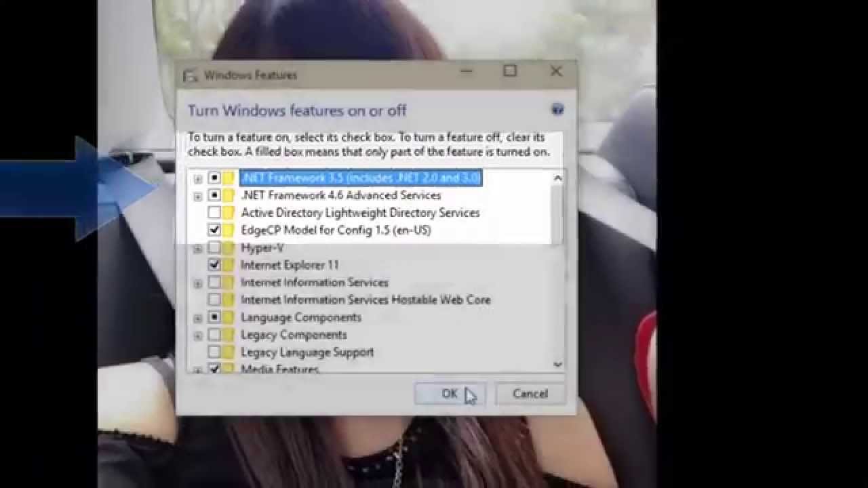Click folder icon beside Hyper-V
This screenshot has height=488, width=868.
point(229,248)
